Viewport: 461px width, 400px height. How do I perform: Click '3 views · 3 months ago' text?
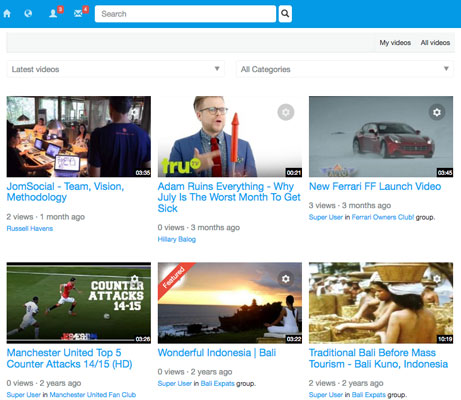point(350,205)
